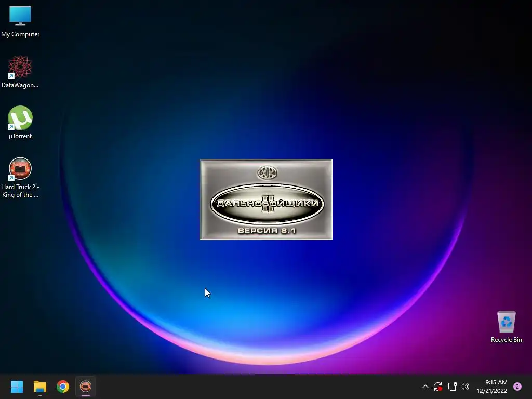Image resolution: width=532 pixels, height=399 pixels.
Task: Open the clock showing 9:15 AM
Action: tap(492, 387)
